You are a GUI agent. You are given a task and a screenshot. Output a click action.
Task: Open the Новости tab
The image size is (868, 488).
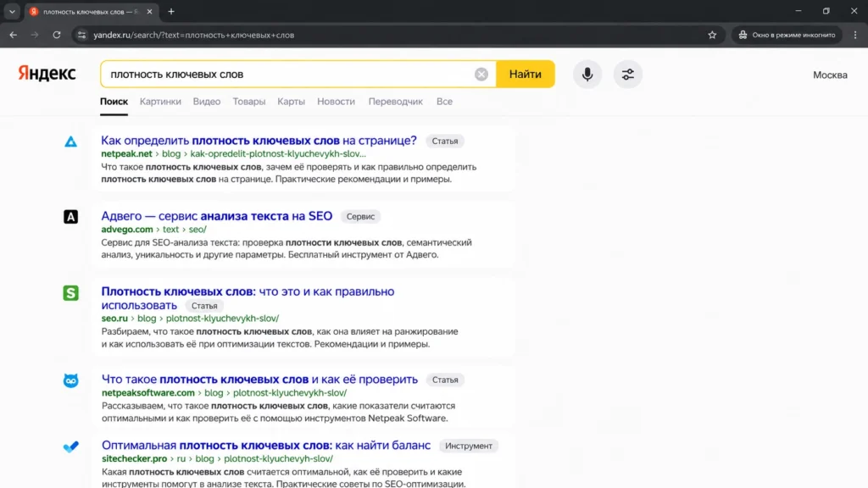tap(336, 102)
